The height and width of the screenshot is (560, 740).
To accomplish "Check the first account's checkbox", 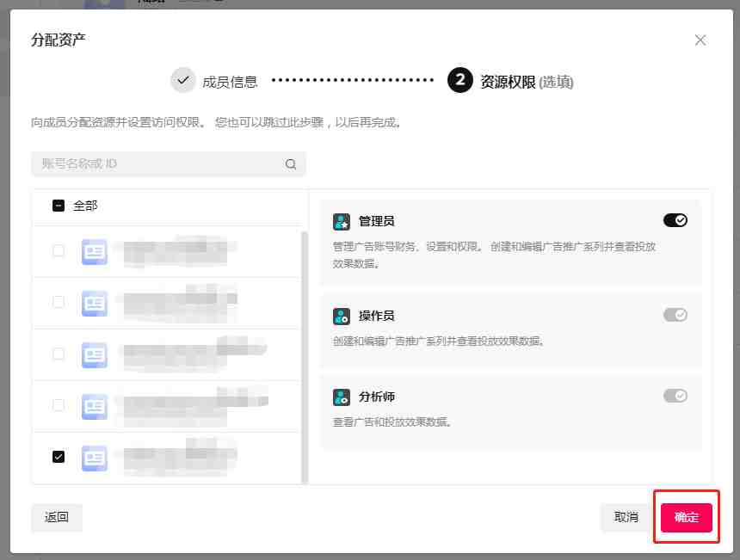I will [x=59, y=251].
